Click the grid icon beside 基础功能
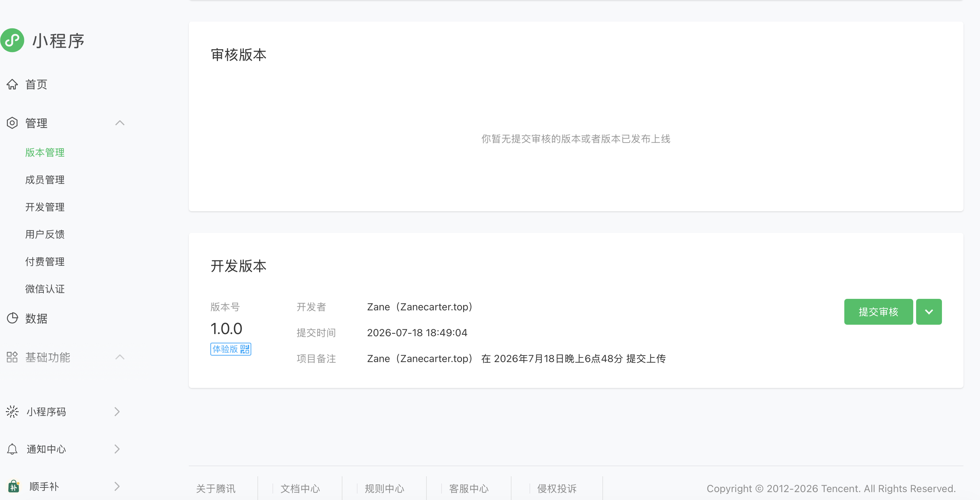This screenshot has height=500, width=980. click(12, 357)
